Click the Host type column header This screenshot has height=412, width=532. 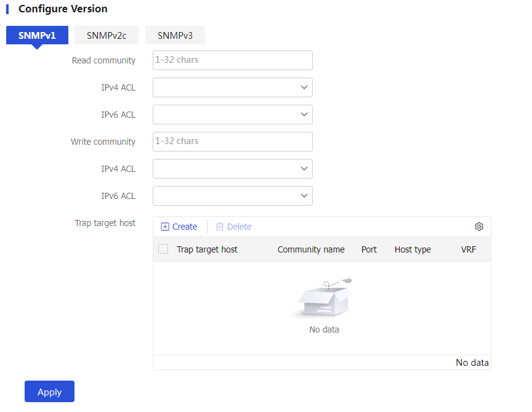tap(413, 249)
